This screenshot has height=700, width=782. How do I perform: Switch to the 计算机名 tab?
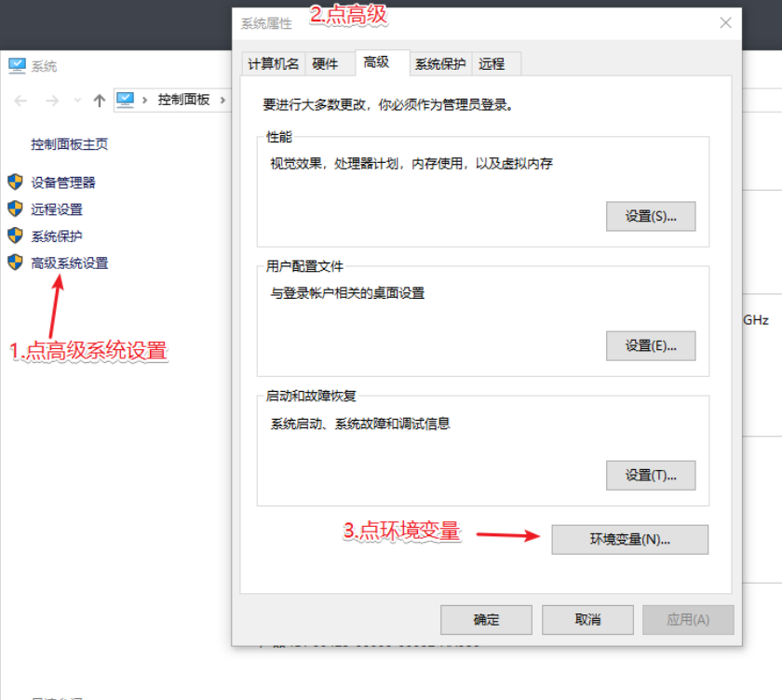click(x=274, y=63)
